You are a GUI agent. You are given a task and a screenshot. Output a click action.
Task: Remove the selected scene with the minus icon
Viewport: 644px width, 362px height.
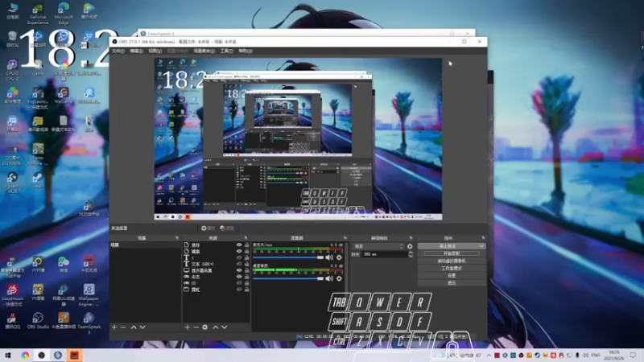click(x=123, y=327)
